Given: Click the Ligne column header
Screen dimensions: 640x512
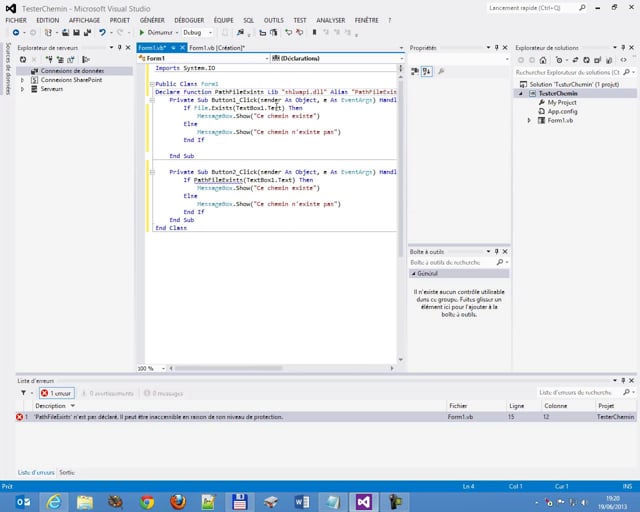Looking at the screenshot, I should [517, 406].
